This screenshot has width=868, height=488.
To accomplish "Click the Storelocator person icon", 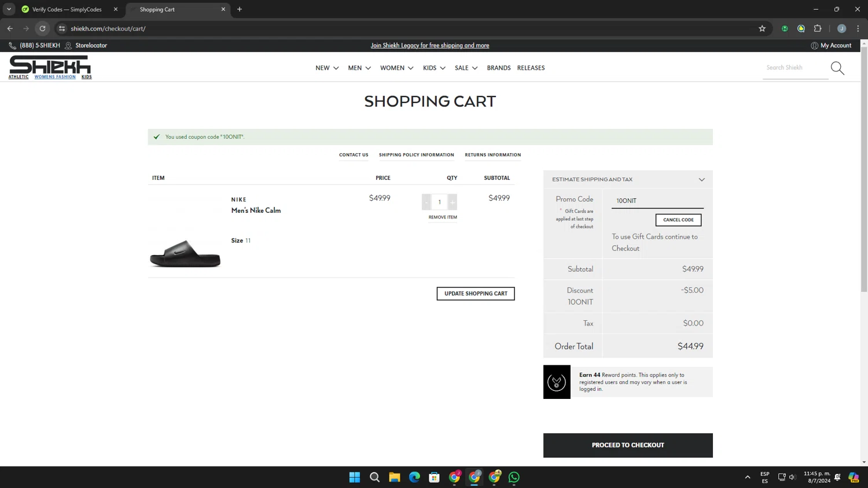I will click(68, 45).
